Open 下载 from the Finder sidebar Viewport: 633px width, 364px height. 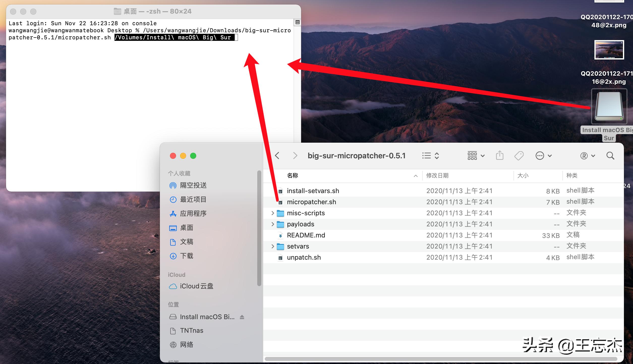(x=187, y=256)
